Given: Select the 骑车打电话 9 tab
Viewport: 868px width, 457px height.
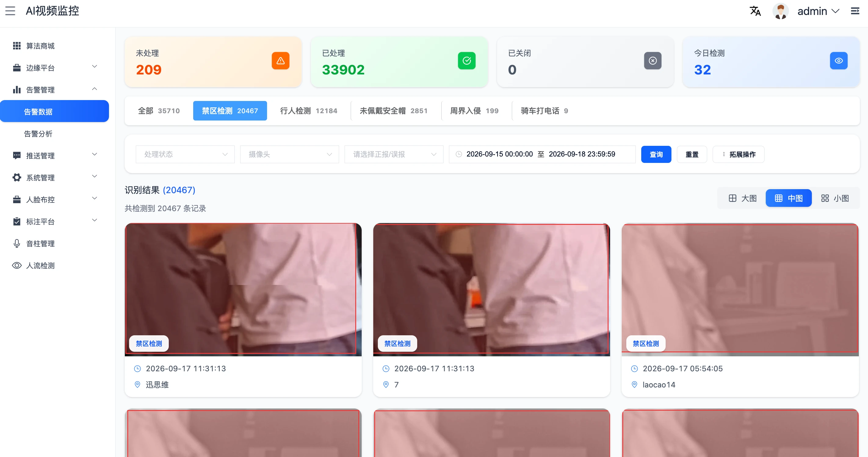Looking at the screenshot, I should tap(544, 111).
